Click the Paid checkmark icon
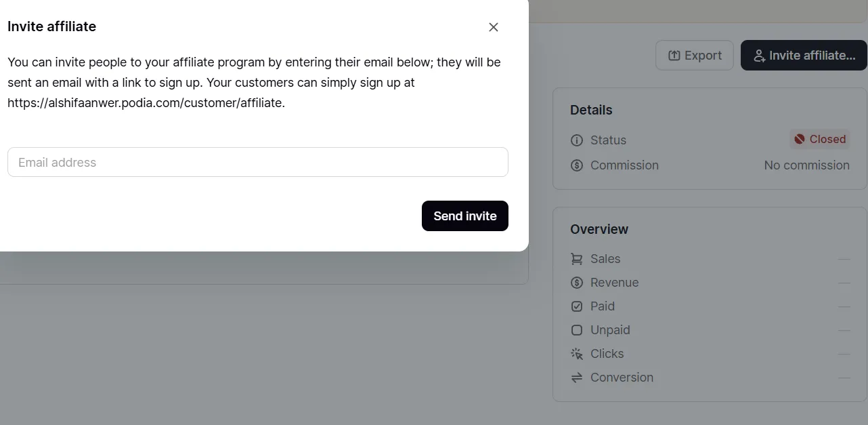The image size is (868, 425). [x=577, y=306]
